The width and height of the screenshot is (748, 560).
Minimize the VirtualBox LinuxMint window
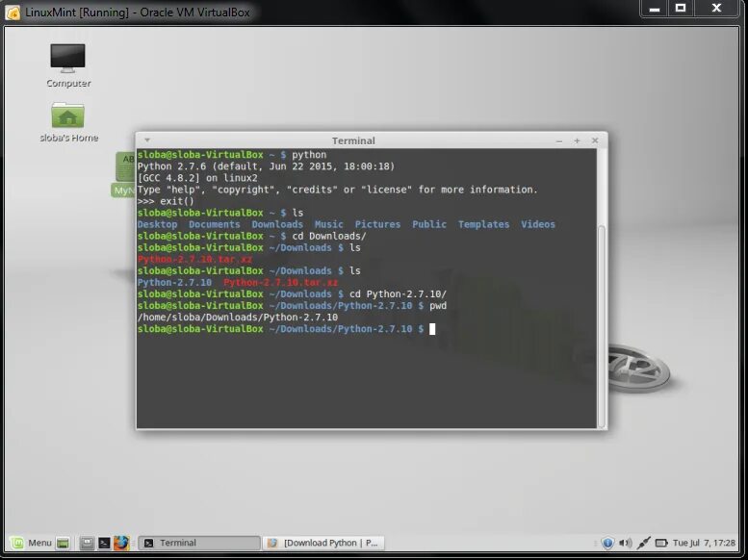point(655,8)
